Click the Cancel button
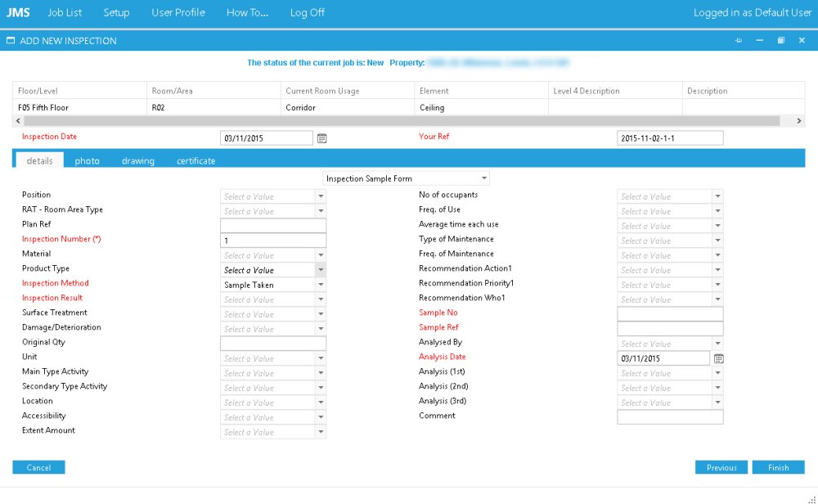 pyautogui.click(x=38, y=467)
